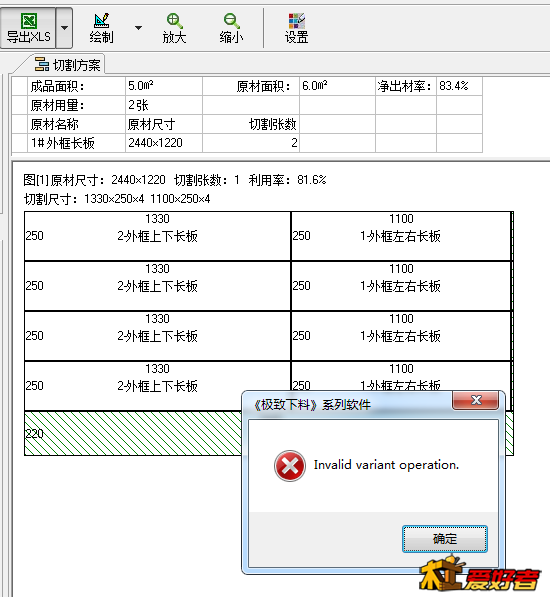Select first 1100 1-外框左右长板 panel

click(401, 236)
